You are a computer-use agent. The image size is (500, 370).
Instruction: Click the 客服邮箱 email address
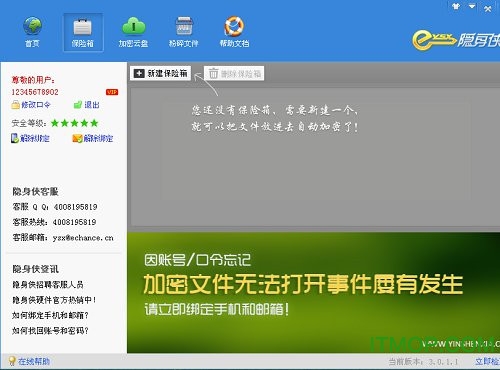[83, 238]
